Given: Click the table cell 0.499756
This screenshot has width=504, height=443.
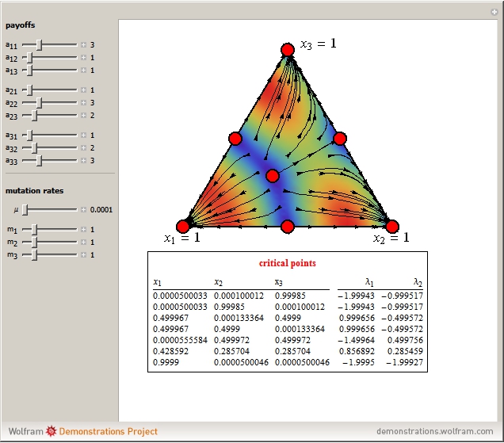Looking at the screenshot, I should pyautogui.click(x=405, y=340).
